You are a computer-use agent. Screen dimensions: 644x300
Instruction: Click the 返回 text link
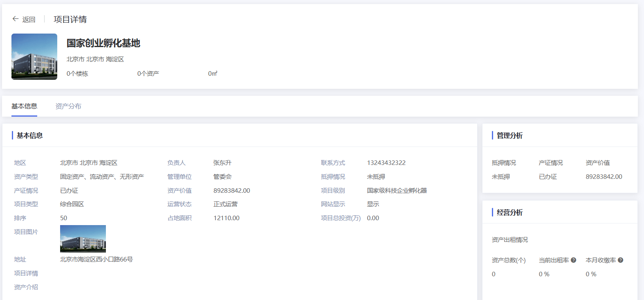29,20
